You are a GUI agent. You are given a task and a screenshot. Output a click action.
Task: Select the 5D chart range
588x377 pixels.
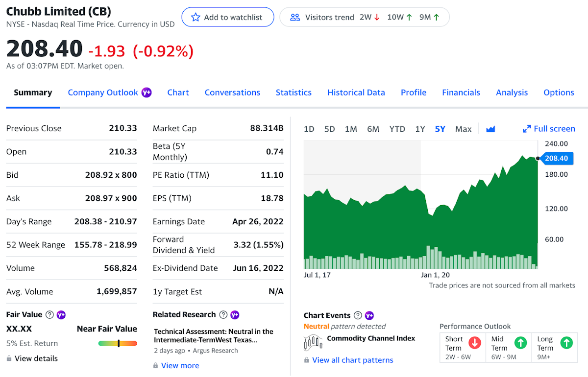(329, 129)
